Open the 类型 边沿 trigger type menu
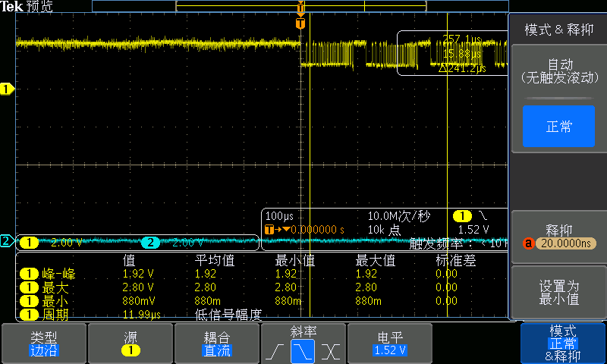This screenshot has height=364, width=607. (x=44, y=344)
